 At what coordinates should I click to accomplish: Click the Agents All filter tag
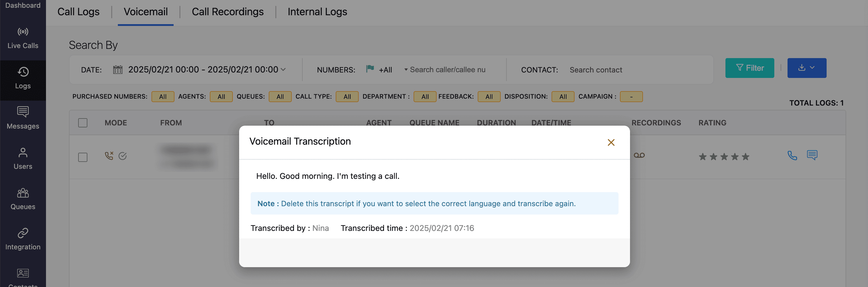tap(221, 96)
